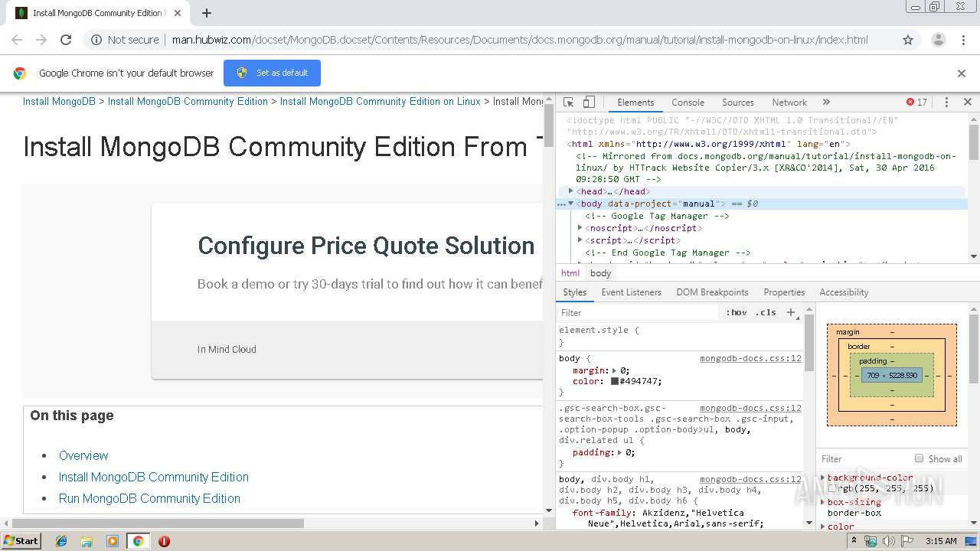Switch to the Console tab
Screen dimensions: 980x551
tap(688, 102)
